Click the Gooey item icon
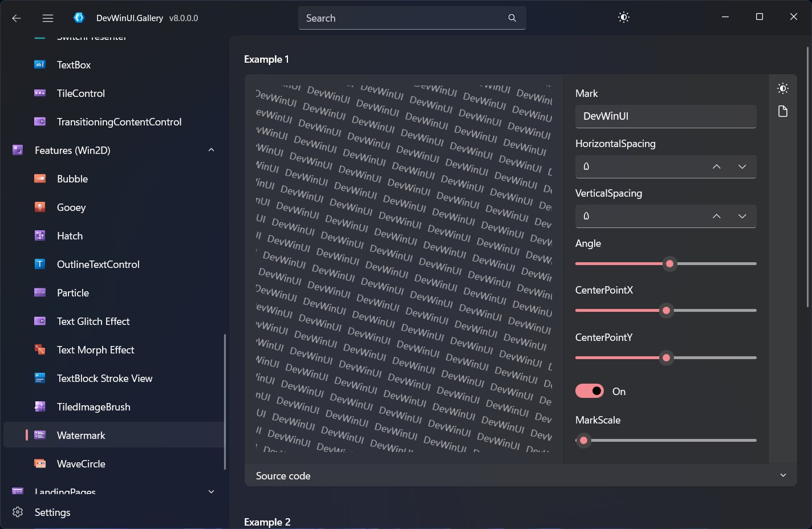Viewport: 812px width, 529px height. [x=40, y=207]
